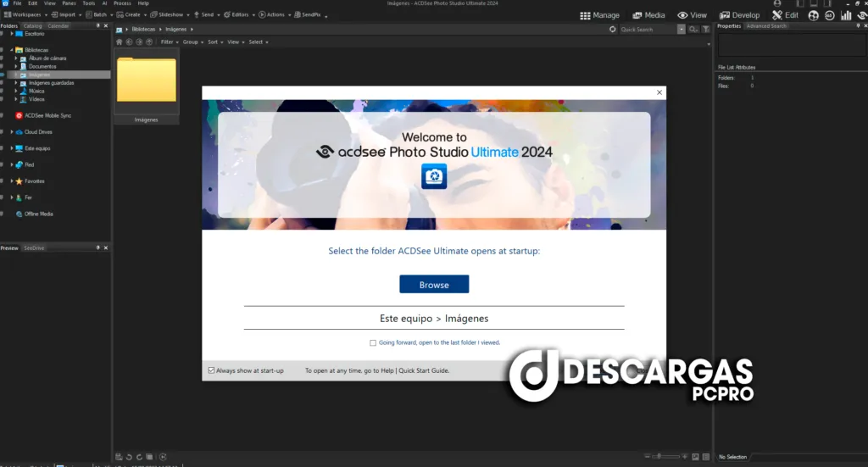Screen dimensions: 868x467
Task: Click the refresh icon beside Quick Search
Action: [613, 29]
